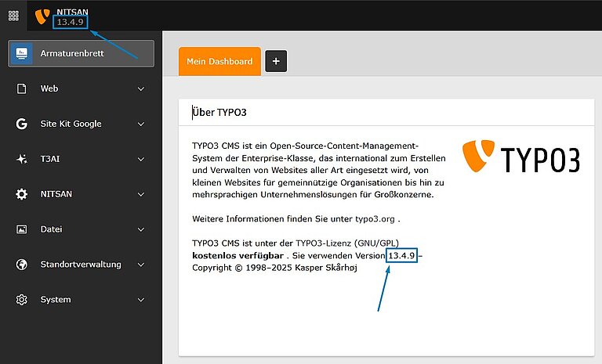Viewport: 602px width, 364px height.
Task: Click the System cog icon
Action: tap(21, 300)
